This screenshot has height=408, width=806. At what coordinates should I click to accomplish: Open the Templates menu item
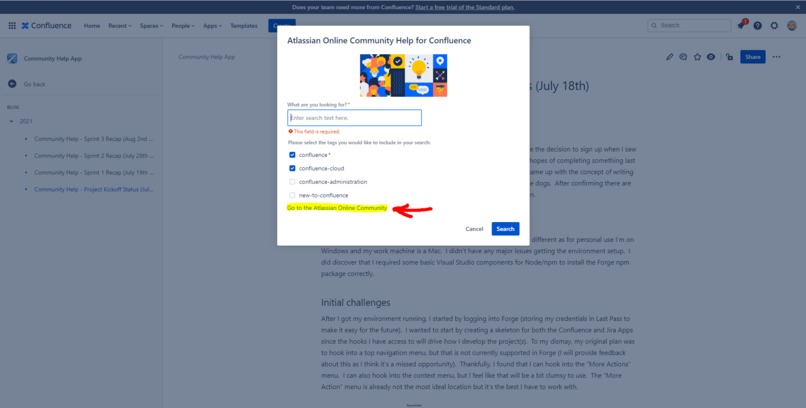pos(244,26)
